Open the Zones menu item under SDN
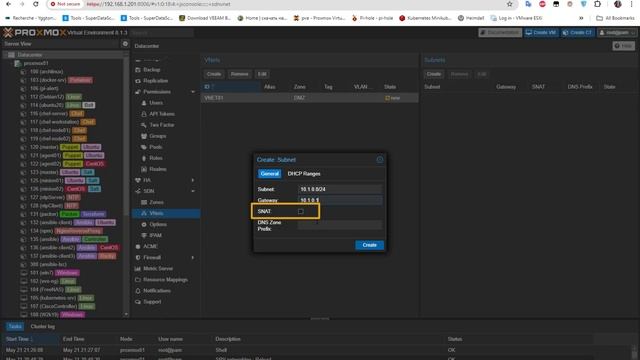Image resolution: width=640 pixels, height=360 pixels. pos(156,202)
